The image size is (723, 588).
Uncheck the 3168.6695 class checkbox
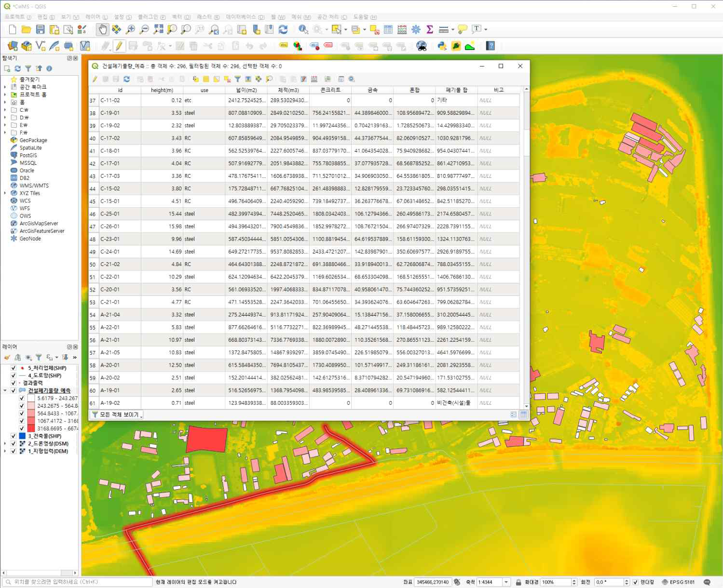(22, 428)
